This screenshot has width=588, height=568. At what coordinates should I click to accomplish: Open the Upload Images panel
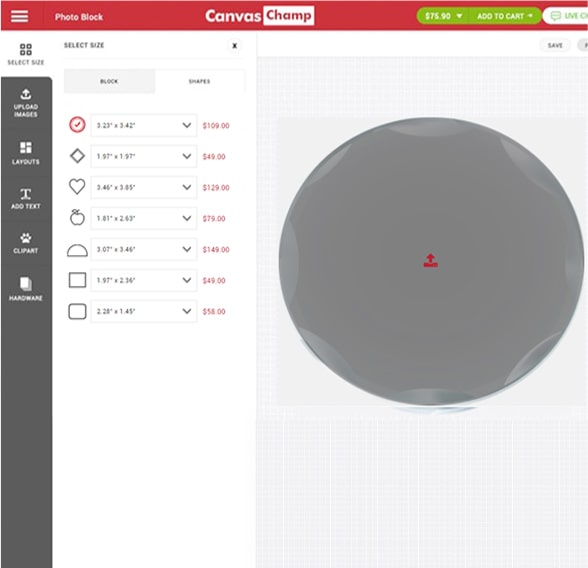click(x=26, y=103)
